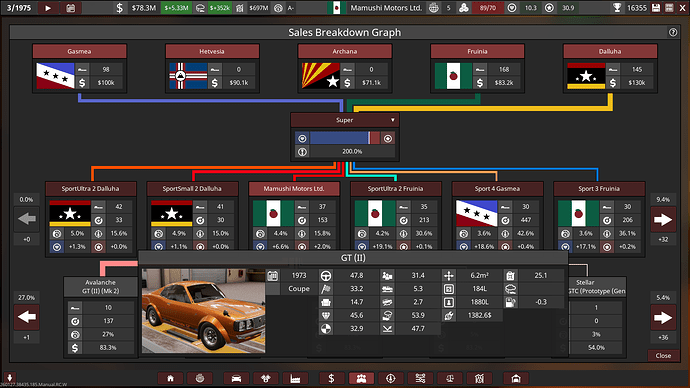Close the Sales Breakdown Graph
Image resolution: width=690 pixels, height=388 pixels.
[x=663, y=355]
